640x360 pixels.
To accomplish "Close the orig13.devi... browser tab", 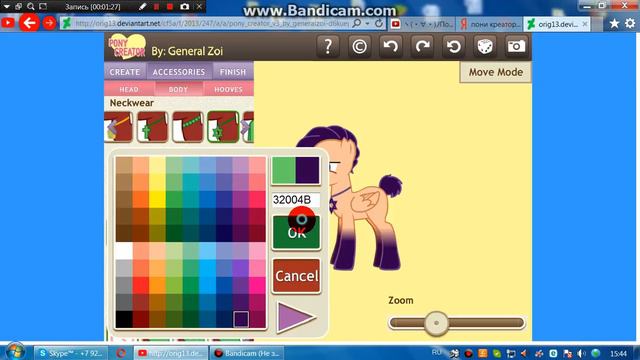I will pos(585,24).
